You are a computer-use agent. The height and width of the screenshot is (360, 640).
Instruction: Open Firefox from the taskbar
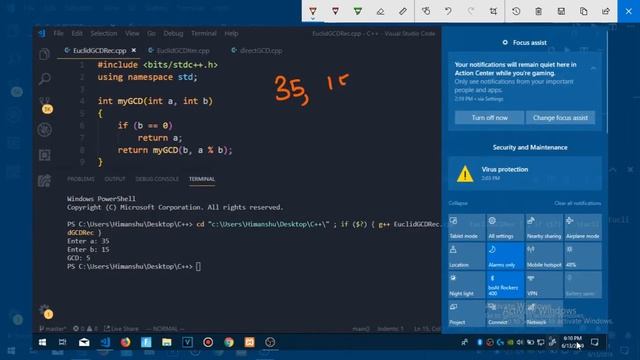click(x=125, y=342)
